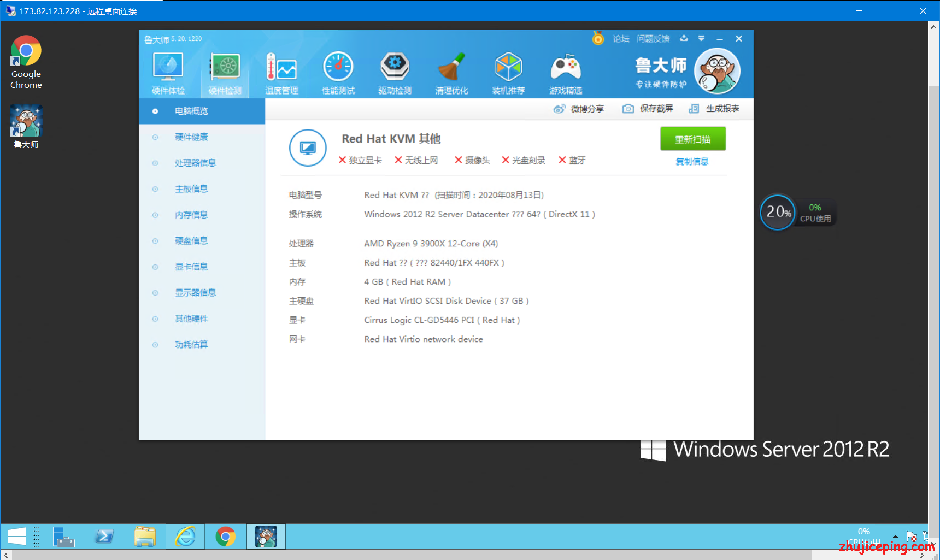Click the Windows 2012 R2 Server Datacenter text
The image size is (940, 560).
pos(479,214)
